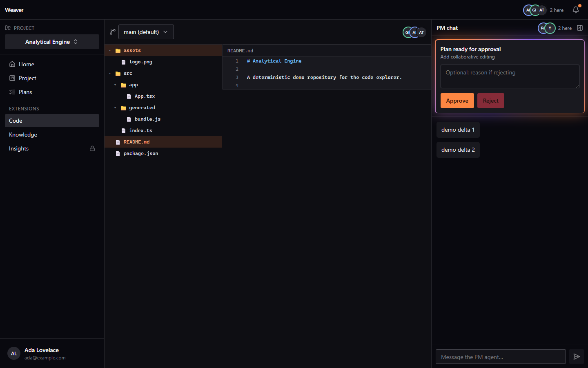Click the src folder icon
588x368 pixels.
pyautogui.click(x=118, y=74)
